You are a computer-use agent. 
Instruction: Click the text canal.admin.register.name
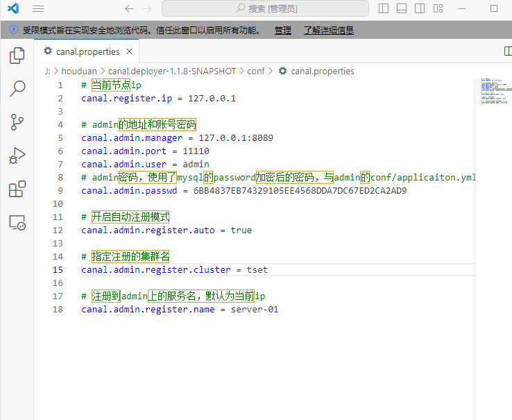pyautogui.click(x=148, y=309)
